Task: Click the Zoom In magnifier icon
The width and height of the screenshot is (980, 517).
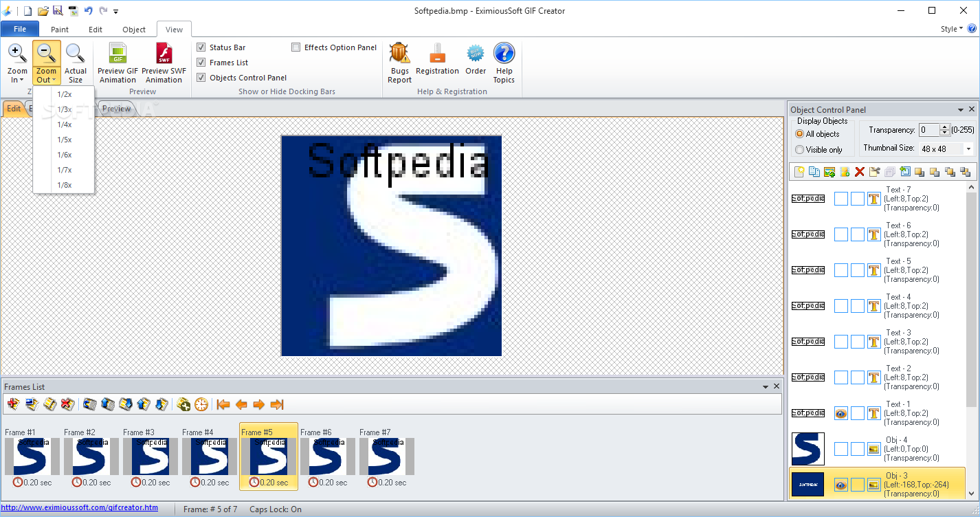Action: (17, 54)
